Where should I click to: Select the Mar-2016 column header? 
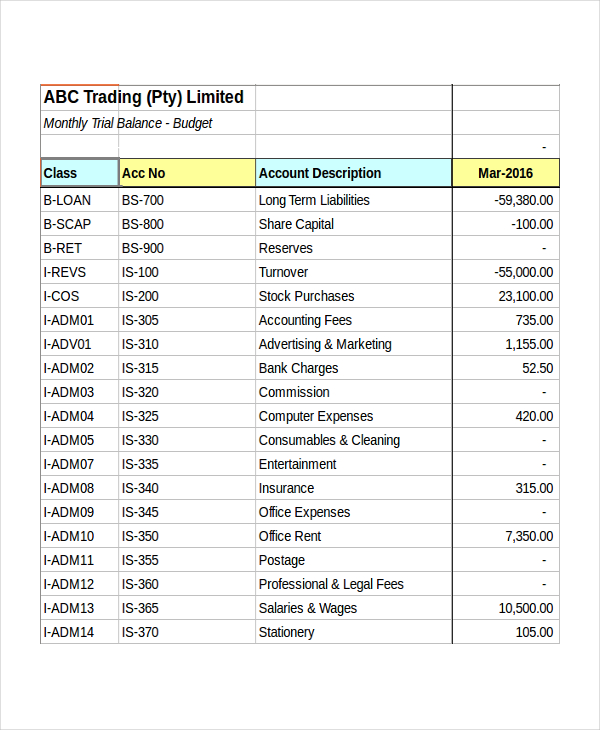coord(505,173)
